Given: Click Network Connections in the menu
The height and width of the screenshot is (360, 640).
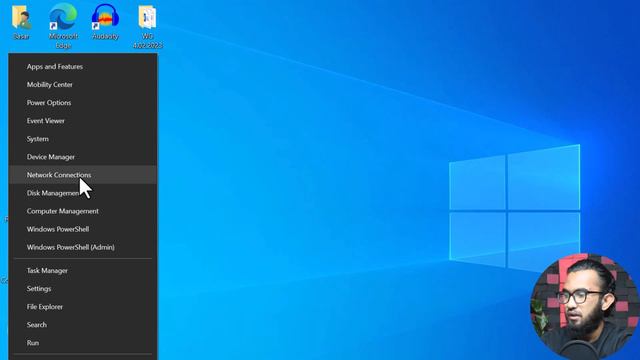Looking at the screenshot, I should click(x=83, y=175).
